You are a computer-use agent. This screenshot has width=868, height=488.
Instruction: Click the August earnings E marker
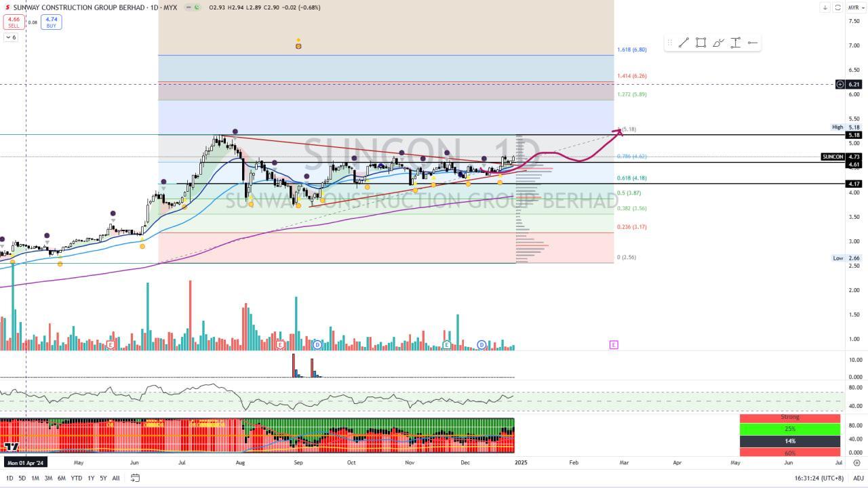click(279, 345)
